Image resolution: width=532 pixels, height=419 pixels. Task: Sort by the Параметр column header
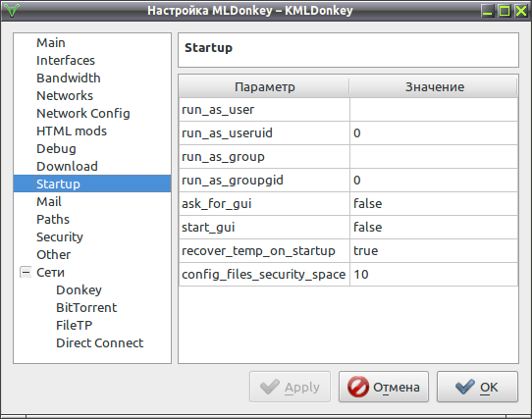coord(264,87)
